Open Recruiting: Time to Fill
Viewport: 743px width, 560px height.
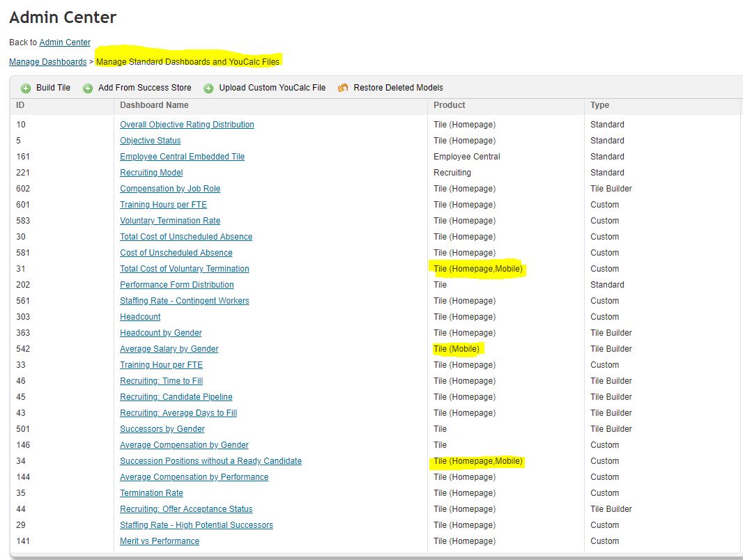161,381
